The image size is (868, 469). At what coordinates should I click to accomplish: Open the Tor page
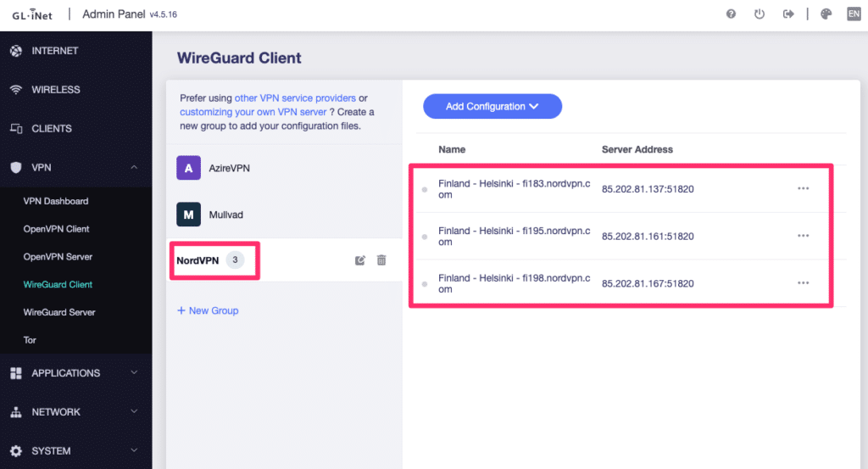point(30,340)
